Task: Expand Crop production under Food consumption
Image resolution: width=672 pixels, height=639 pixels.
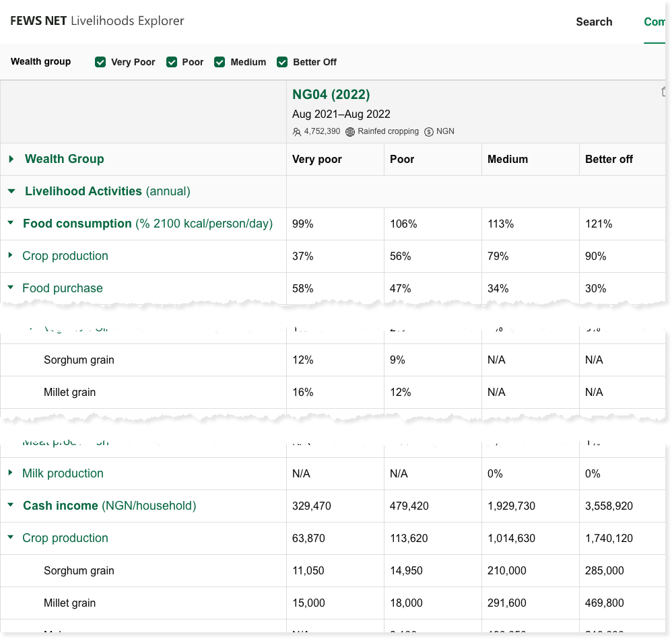Action: [11, 255]
